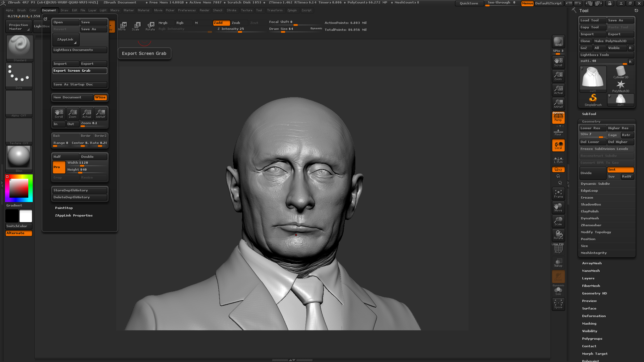Select the Scale mode in top shelf
The width and height of the screenshot is (644, 362).
click(x=136, y=26)
